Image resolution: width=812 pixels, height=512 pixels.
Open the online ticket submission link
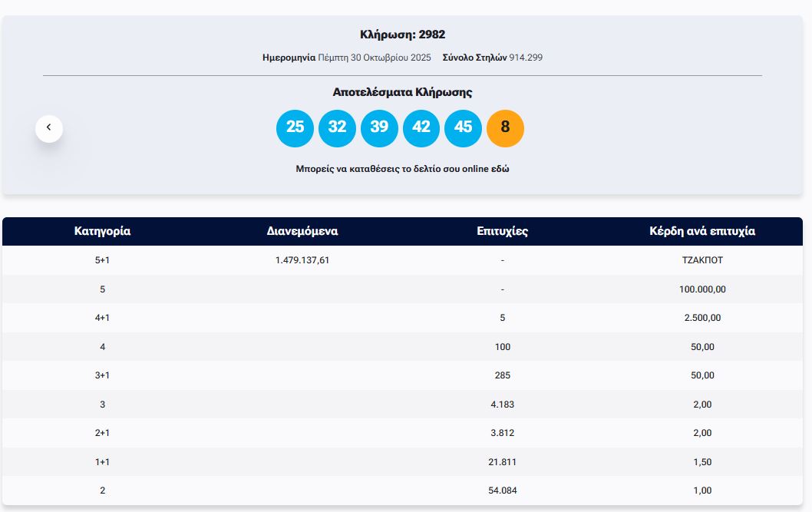click(x=402, y=169)
